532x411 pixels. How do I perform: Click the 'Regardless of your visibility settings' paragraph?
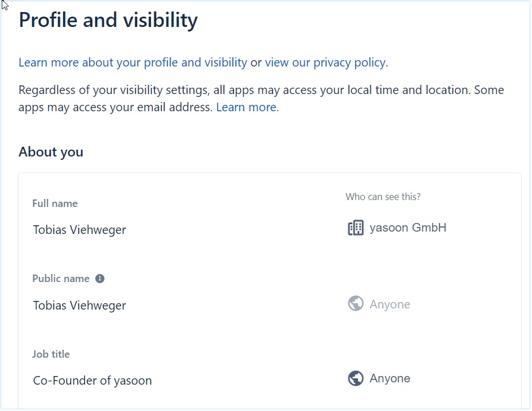tap(261, 91)
